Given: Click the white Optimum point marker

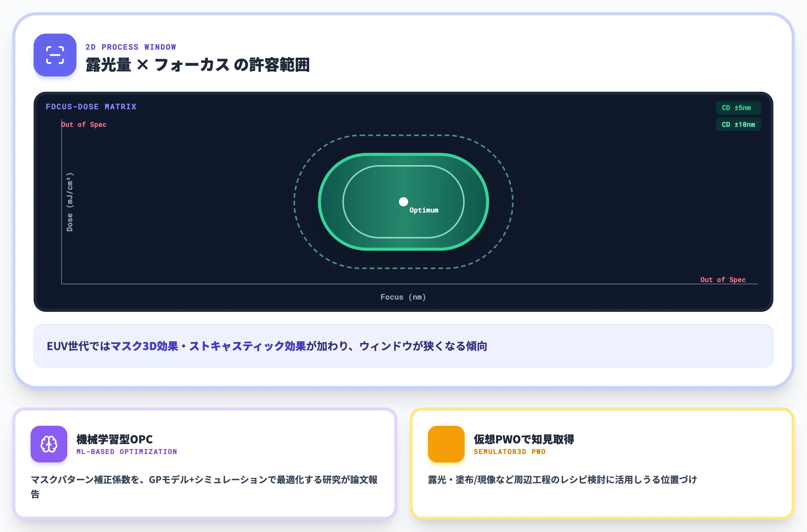Looking at the screenshot, I should pos(403,202).
